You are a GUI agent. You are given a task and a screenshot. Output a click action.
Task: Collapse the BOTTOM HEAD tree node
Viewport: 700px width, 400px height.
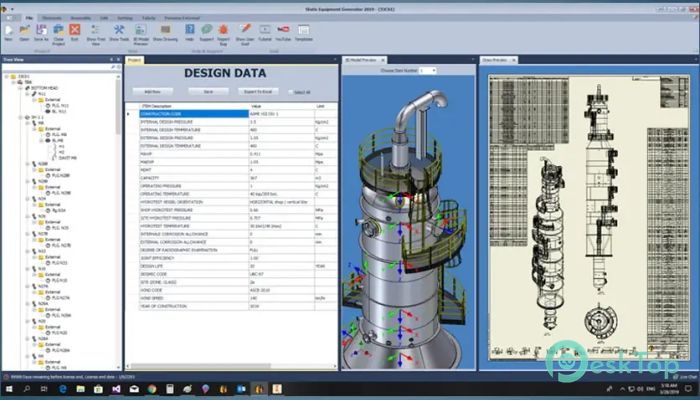[22, 86]
